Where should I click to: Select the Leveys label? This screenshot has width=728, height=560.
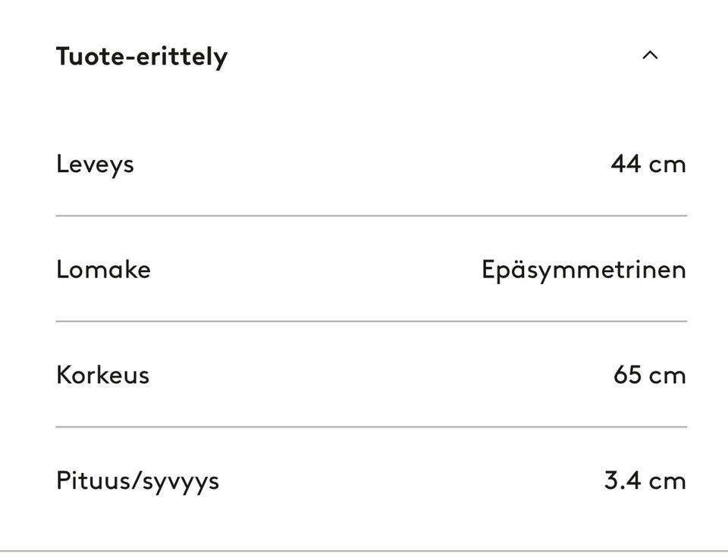95,164
